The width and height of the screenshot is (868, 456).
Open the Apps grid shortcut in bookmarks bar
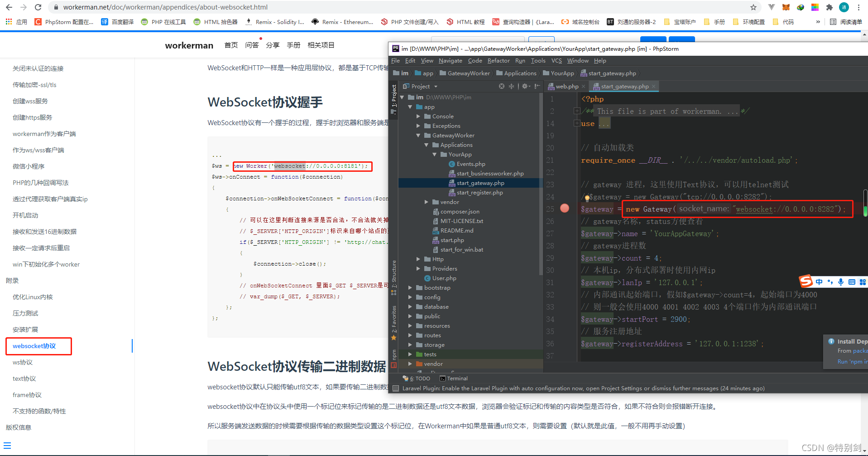tap(9, 22)
